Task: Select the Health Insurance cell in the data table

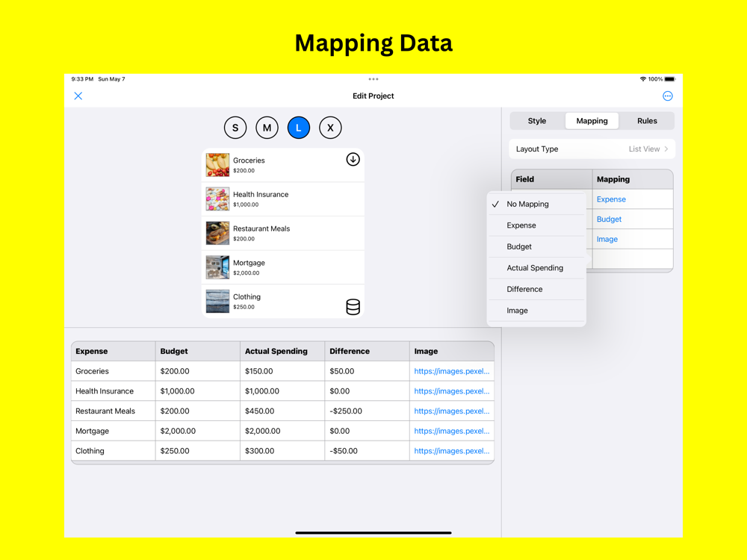Action: click(x=114, y=391)
